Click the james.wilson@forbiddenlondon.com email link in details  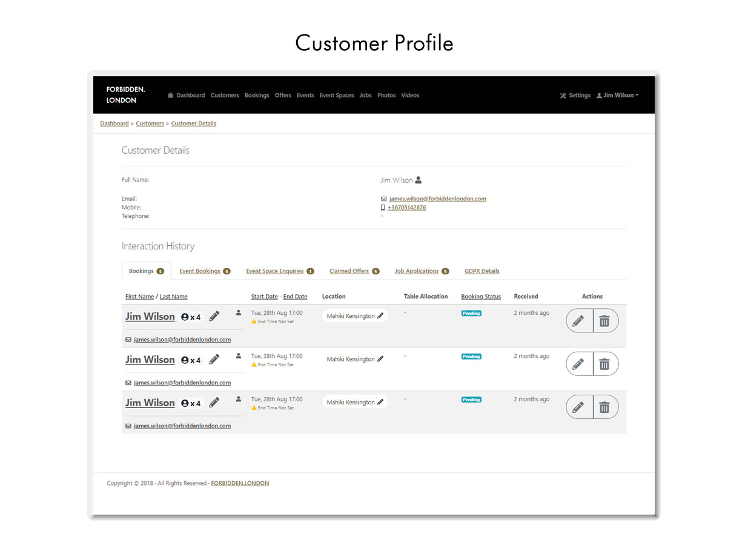(438, 199)
